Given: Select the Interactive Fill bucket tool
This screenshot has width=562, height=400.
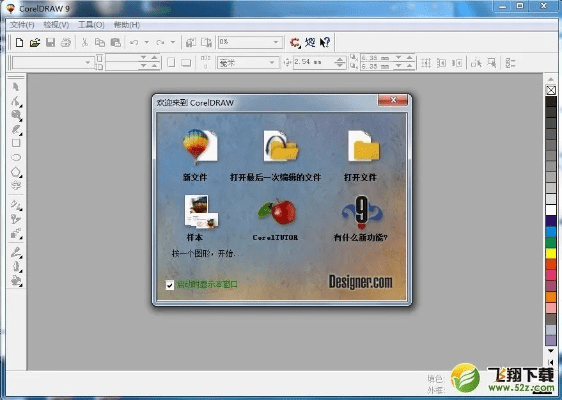Looking at the screenshot, I should pos(16,280).
